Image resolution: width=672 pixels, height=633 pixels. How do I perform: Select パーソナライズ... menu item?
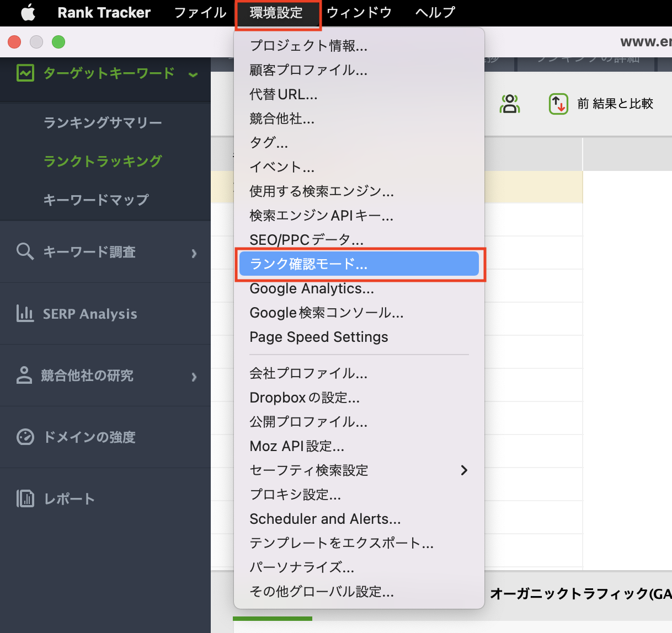[359, 567]
